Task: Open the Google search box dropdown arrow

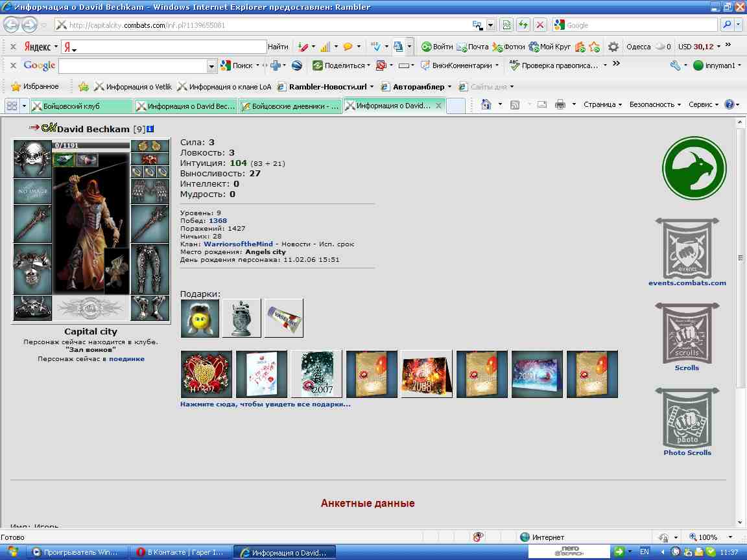Action: pyautogui.click(x=211, y=66)
